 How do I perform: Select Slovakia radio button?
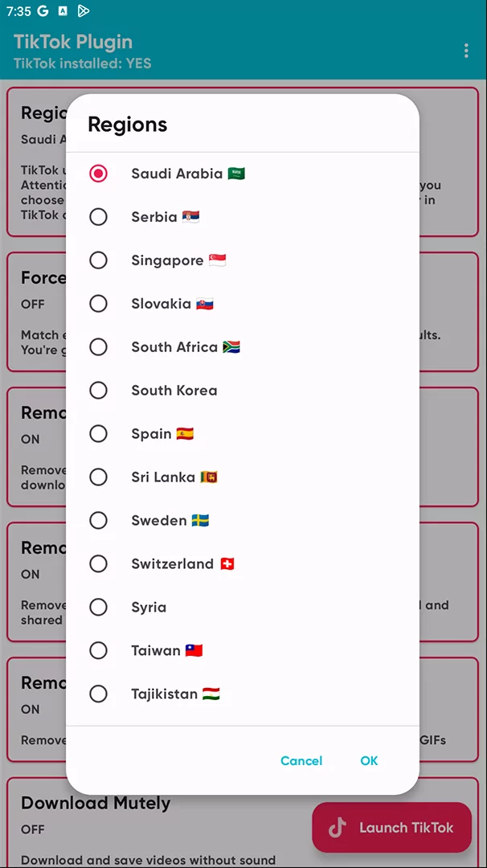(98, 304)
